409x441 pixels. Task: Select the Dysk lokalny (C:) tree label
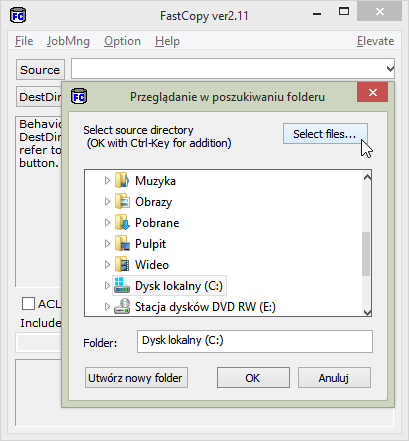[x=179, y=286]
